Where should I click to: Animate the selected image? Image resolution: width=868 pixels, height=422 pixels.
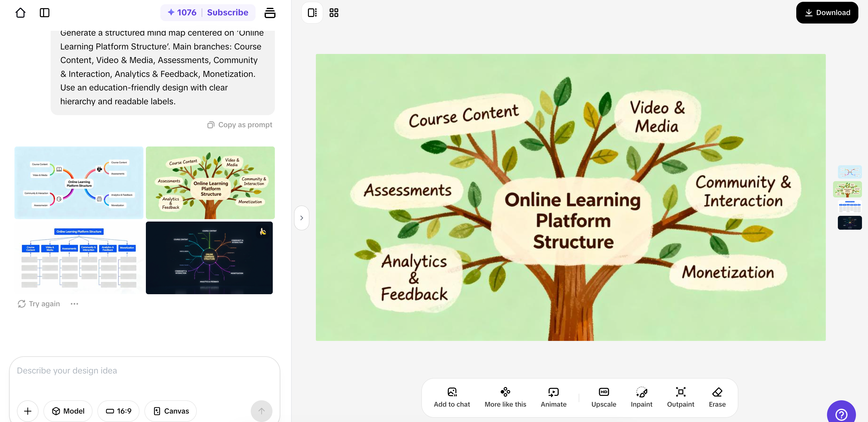553,397
